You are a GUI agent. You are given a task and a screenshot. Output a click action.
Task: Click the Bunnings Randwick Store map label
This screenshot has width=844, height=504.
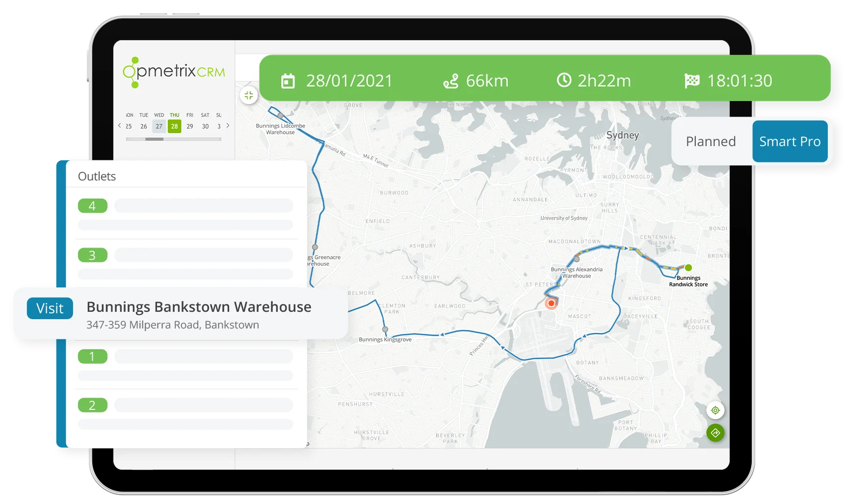coord(688,281)
